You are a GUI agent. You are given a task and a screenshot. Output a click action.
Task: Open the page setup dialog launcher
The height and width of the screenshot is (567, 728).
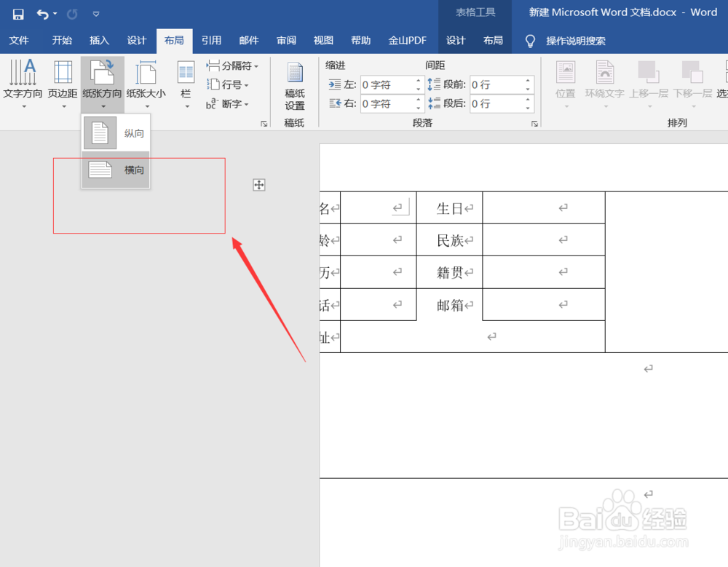(x=264, y=124)
